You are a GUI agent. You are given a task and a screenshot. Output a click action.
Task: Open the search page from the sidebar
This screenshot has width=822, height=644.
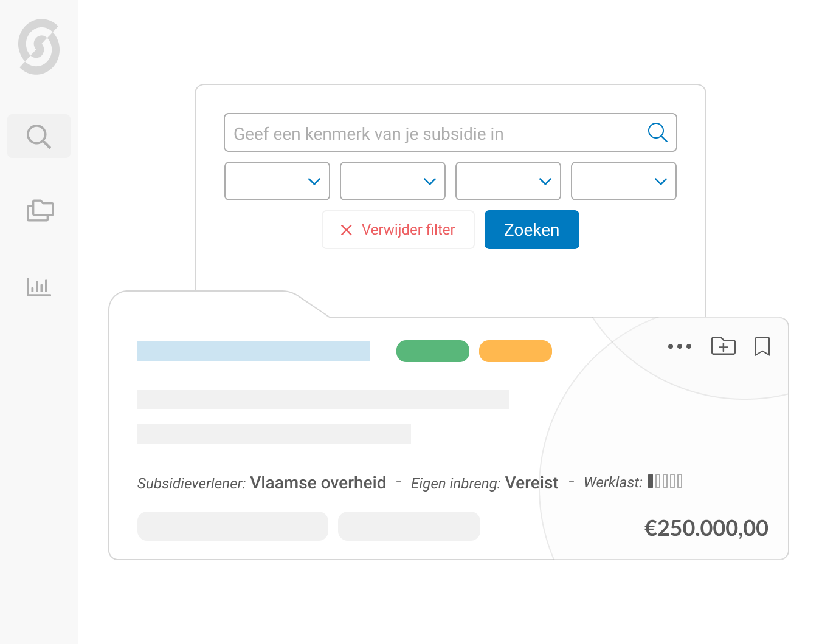[x=39, y=136]
